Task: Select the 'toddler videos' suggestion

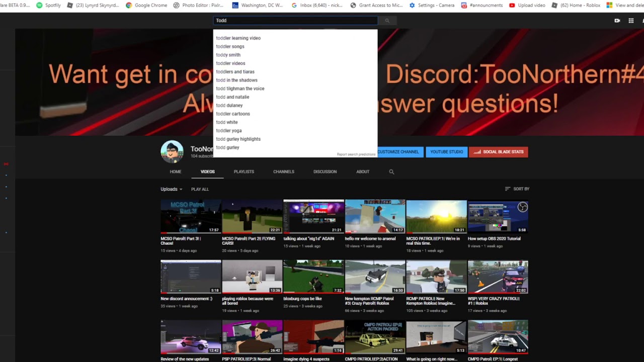Action: pyautogui.click(x=295, y=63)
